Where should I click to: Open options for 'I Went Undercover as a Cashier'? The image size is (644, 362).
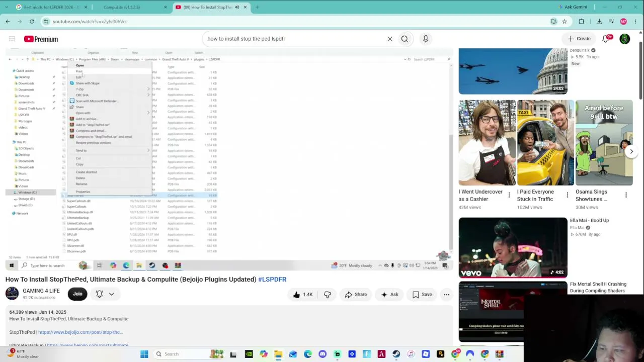(509, 195)
